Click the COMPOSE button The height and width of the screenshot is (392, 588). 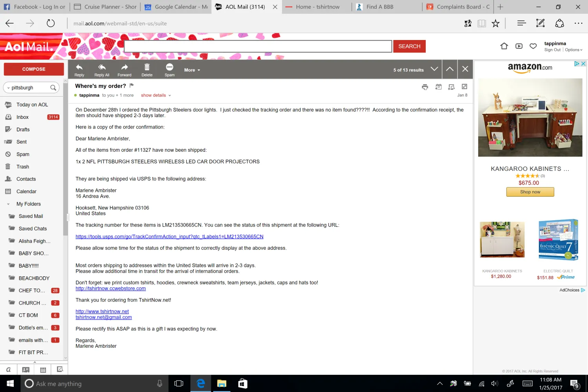click(x=34, y=69)
